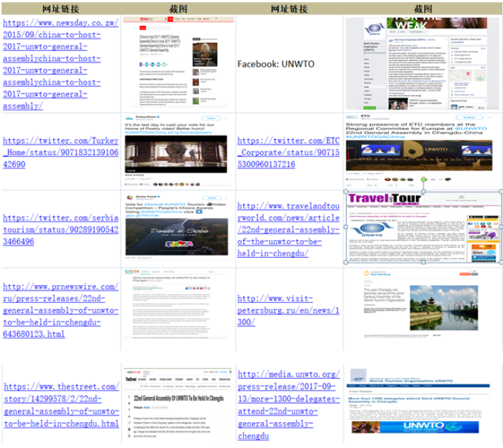Image resolution: width=503 pixels, height=448 pixels.
Task: Open the visit-petersburg.ru news link
Action: coord(289,310)
